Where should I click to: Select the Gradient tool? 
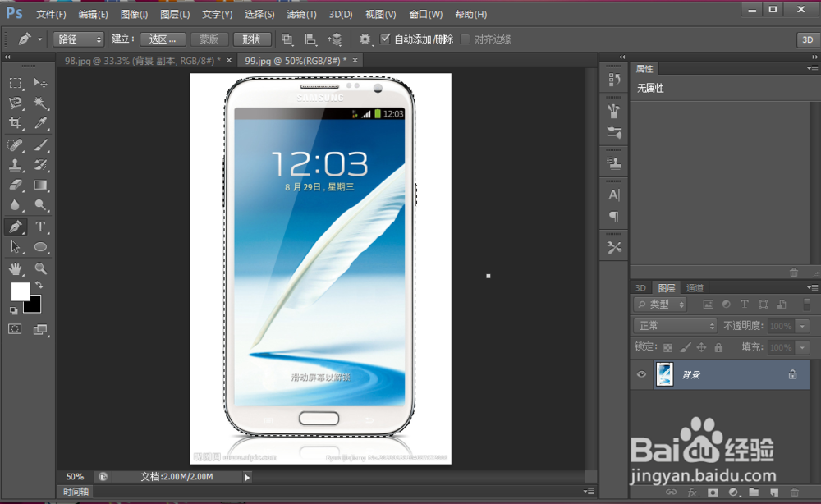tap(40, 185)
